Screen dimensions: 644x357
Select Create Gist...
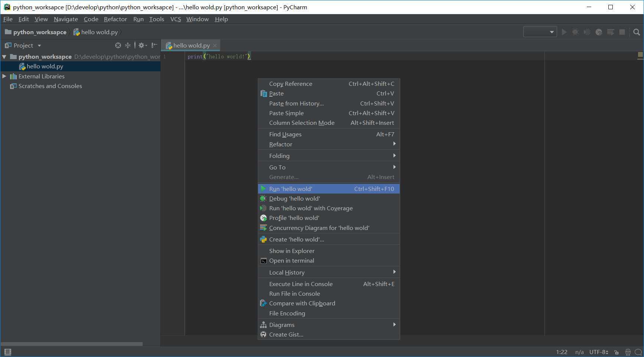pos(329,334)
